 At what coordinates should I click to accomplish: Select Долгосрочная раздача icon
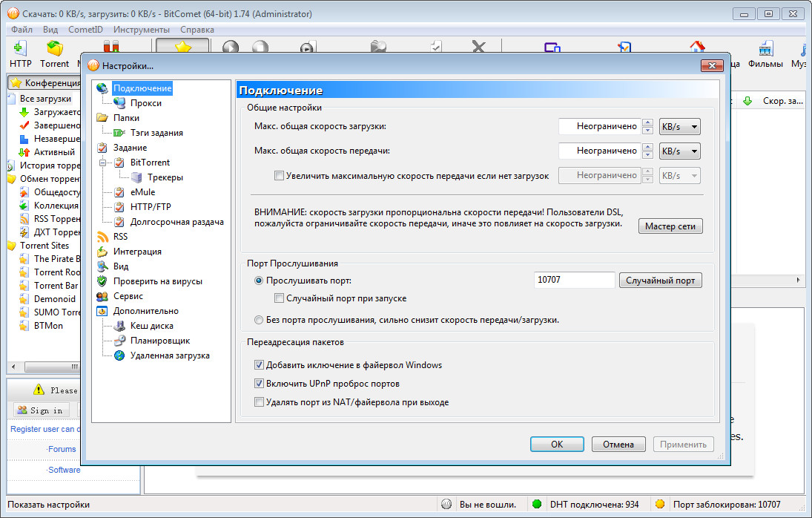point(119,222)
